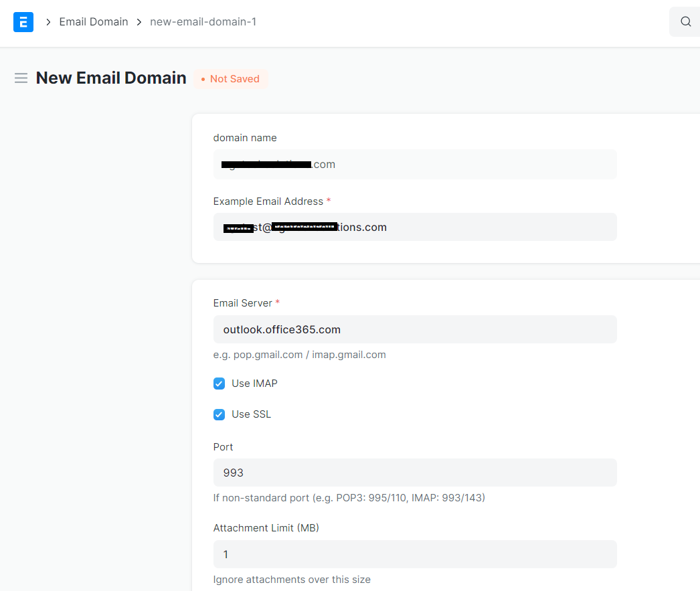The image size is (700, 591).
Task: Click the chevron after the ERPNext logo
Action: (x=48, y=21)
